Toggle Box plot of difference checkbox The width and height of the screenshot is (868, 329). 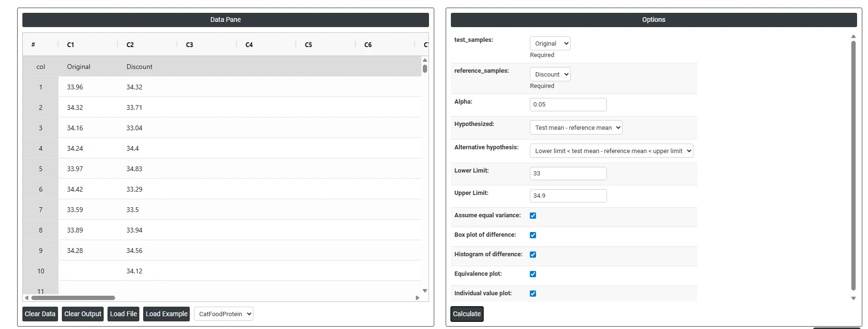pos(533,235)
